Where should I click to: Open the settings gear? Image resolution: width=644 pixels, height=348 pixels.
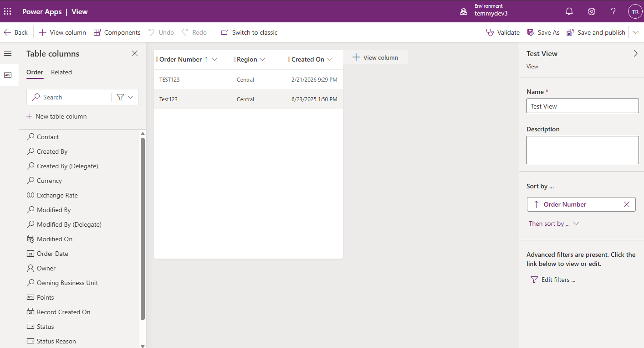pos(592,11)
